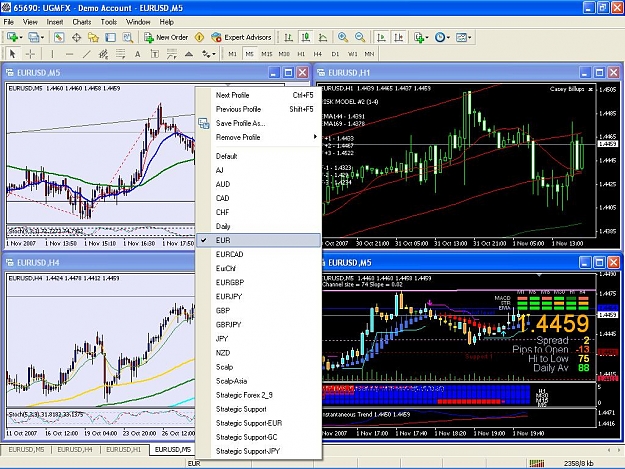Click the yellow diamond MetaEditor icon
The height and width of the screenshot is (469, 625).
point(199,37)
